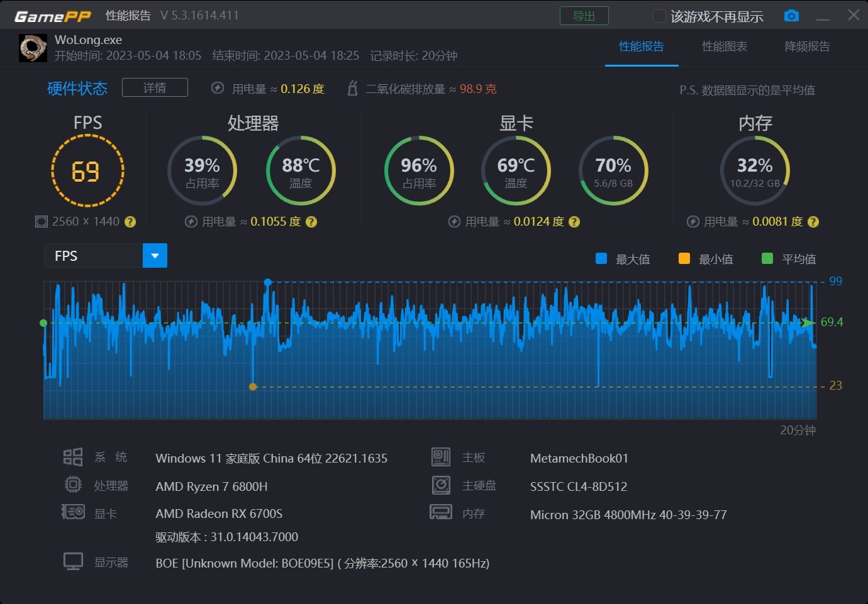Click the memory 32% gauge
Screen dimensions: 868x604
(755, 170)
